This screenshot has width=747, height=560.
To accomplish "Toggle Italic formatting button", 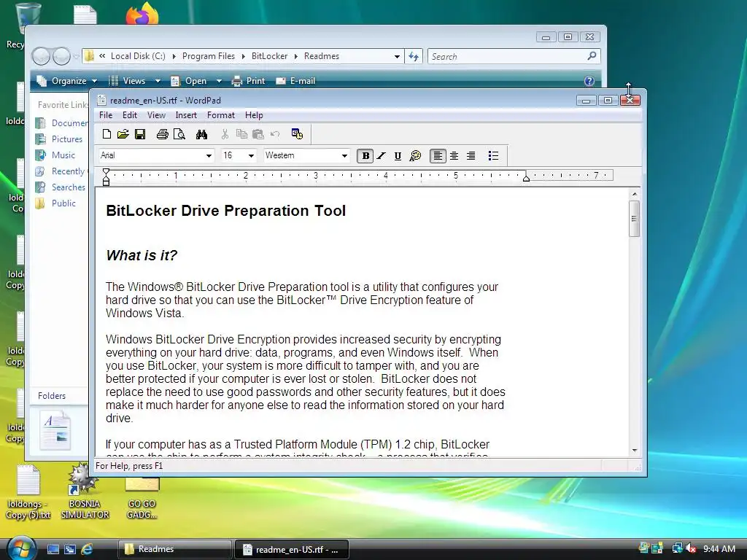I will (381, 156).
